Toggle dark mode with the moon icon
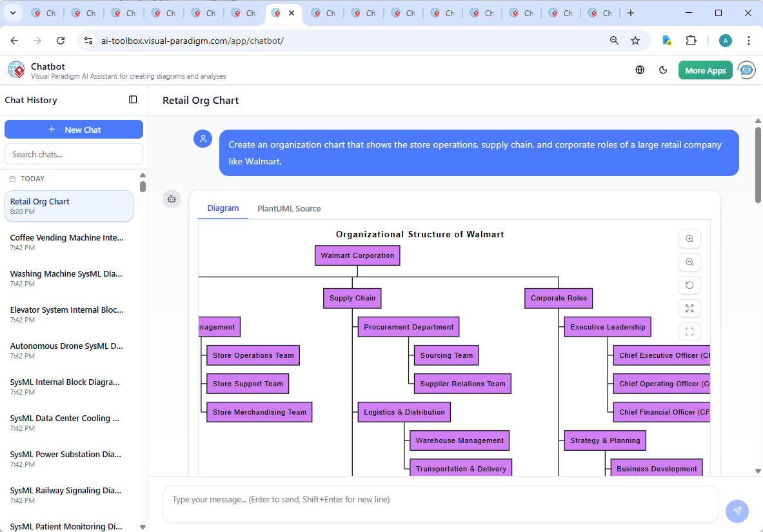Screen dimensions: 763x532 point(663,70)
